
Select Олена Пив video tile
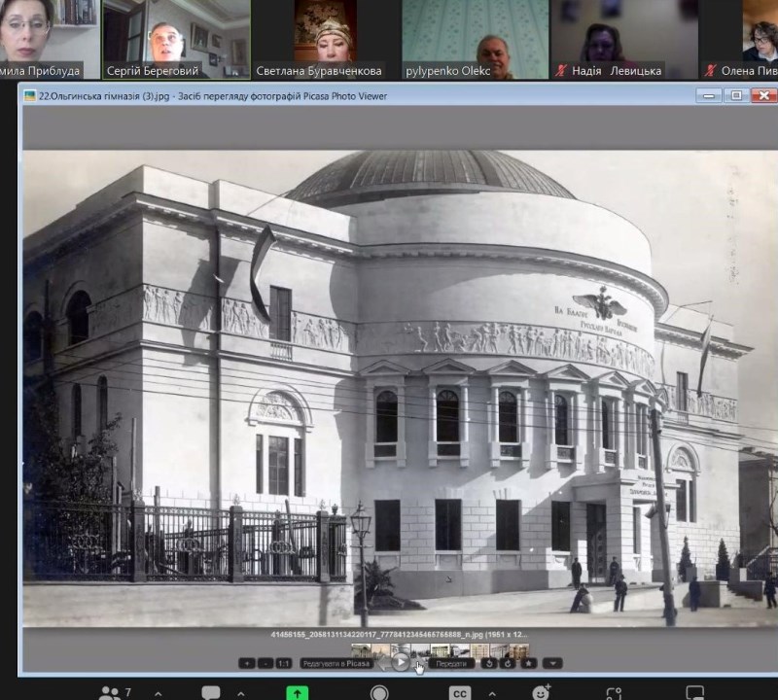[x=739, y=39]
